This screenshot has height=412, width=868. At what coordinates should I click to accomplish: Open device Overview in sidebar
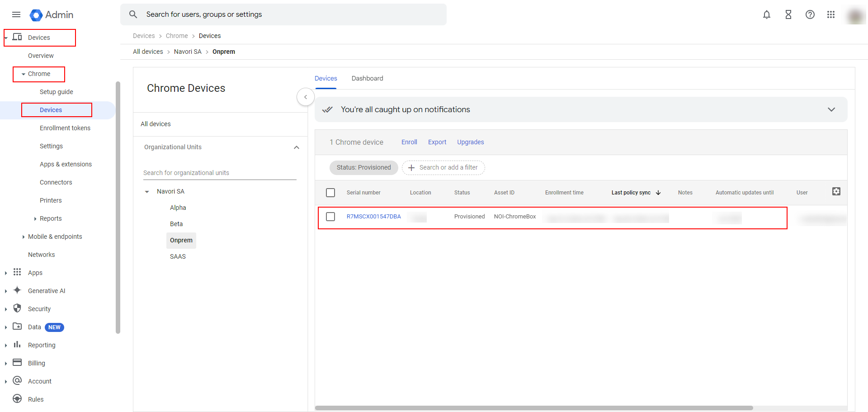click(41, 56)
